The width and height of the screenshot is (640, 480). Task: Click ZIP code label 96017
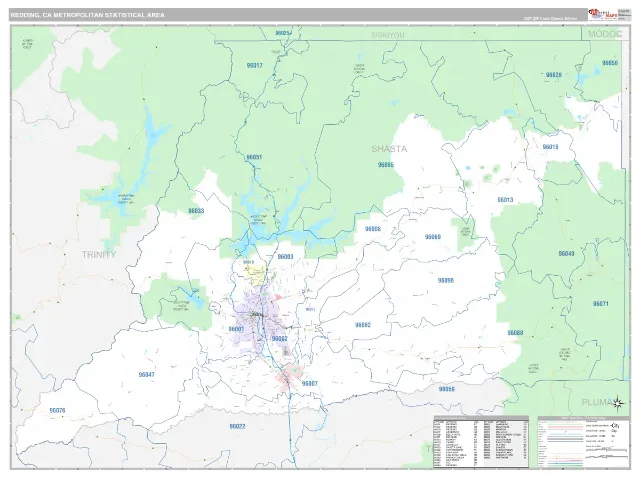coord(255,65)
